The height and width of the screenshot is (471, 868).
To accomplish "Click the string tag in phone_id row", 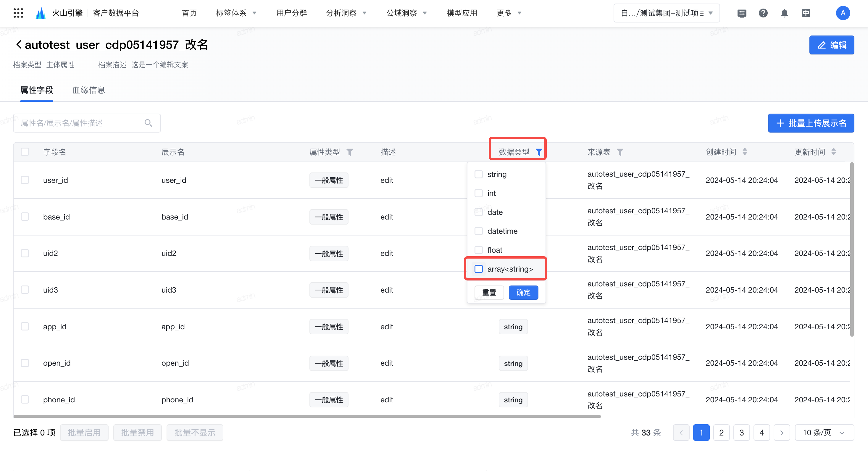I will click(513, 400).
